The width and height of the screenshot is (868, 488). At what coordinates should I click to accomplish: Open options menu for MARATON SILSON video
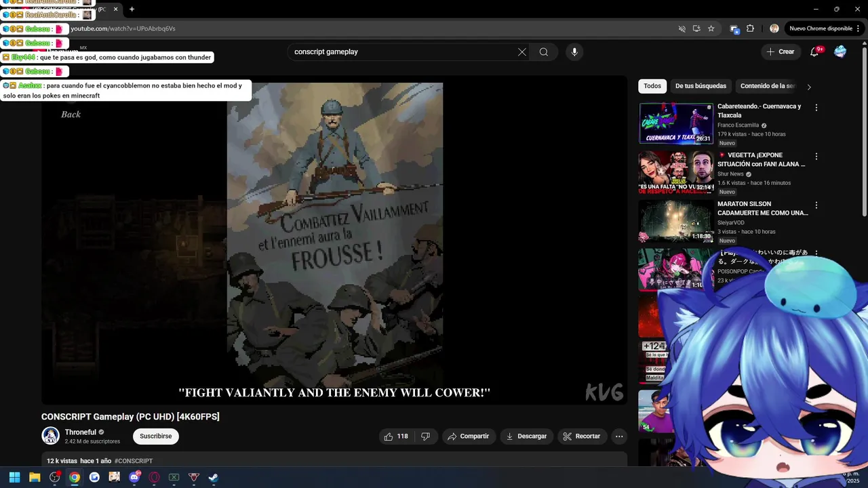point(816,205)
